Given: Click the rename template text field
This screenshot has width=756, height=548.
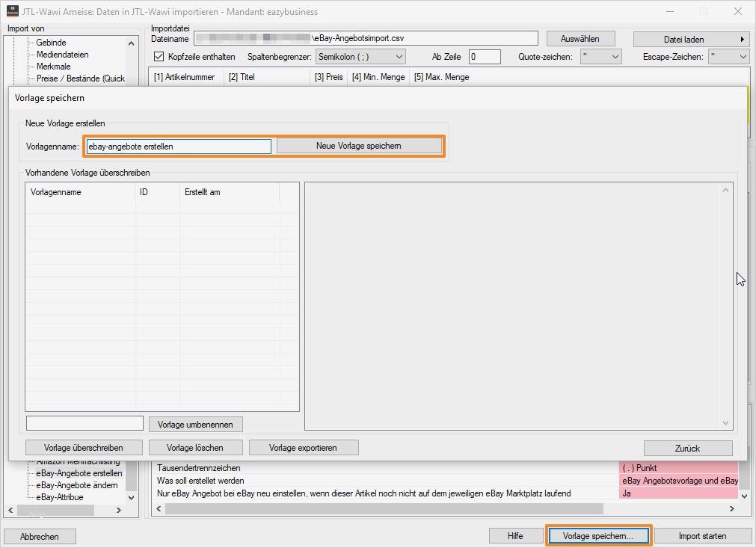Looking at the screenshot, I should [x=84, y=423].
